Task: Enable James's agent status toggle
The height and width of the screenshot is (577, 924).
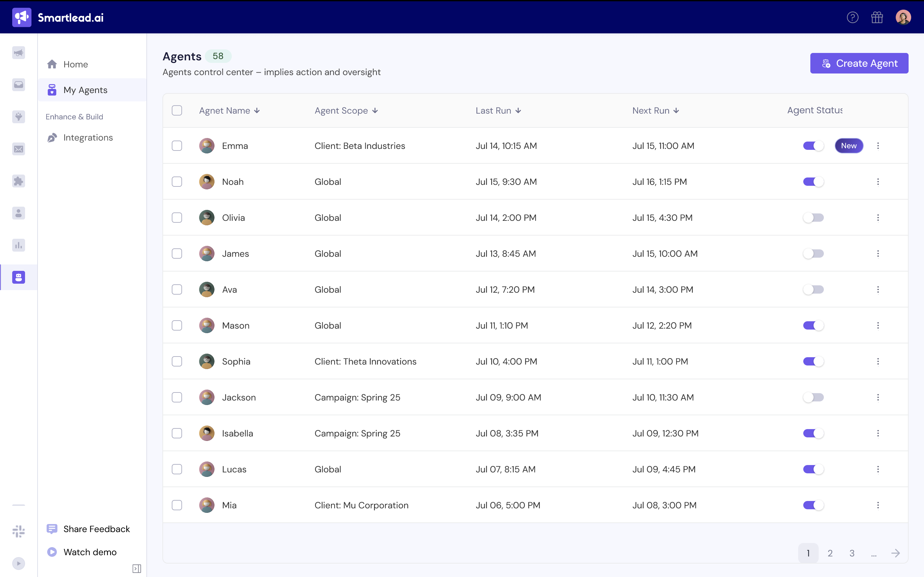Action: tap(813, 254)
